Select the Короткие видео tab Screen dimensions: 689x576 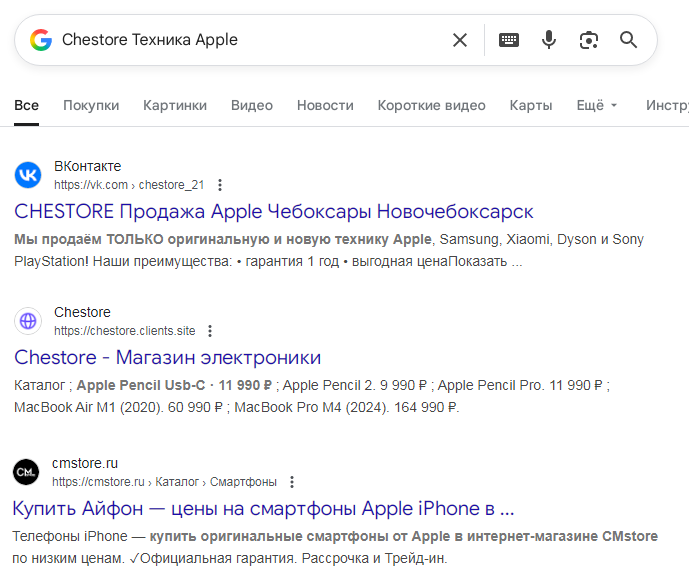[431, 105]
